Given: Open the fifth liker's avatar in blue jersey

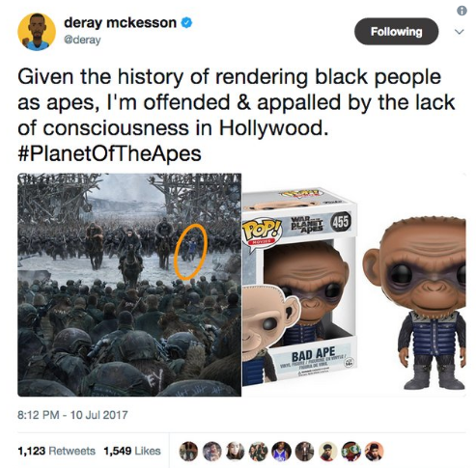Looking at the screenshot, I should [x=281, y=451].
